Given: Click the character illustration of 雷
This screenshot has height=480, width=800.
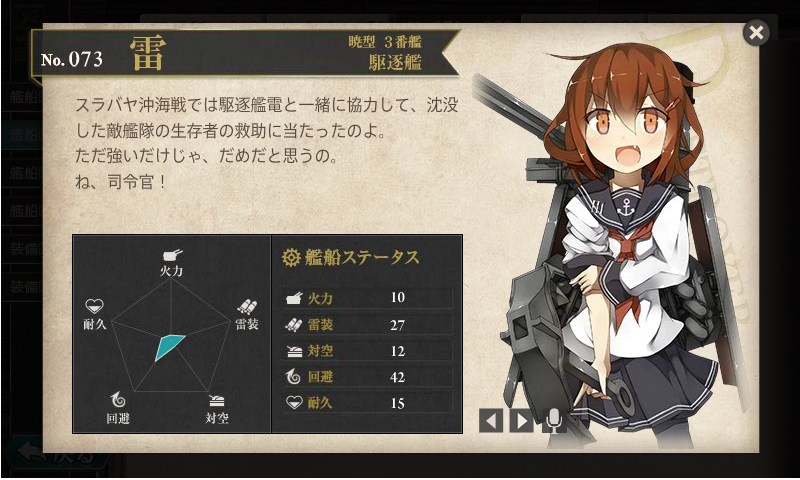Looking at the screenshot, I should coord(617,245).
